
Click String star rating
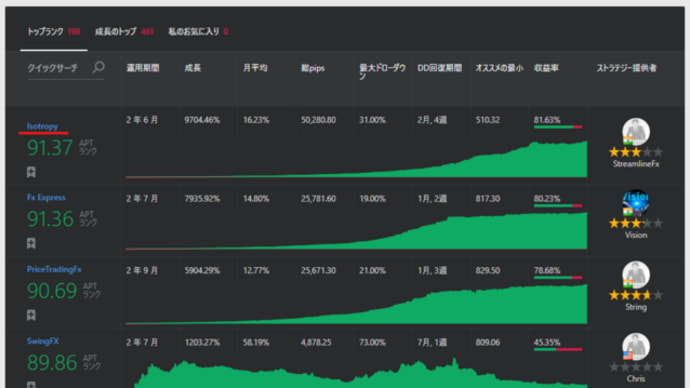(x=636, y=295)
